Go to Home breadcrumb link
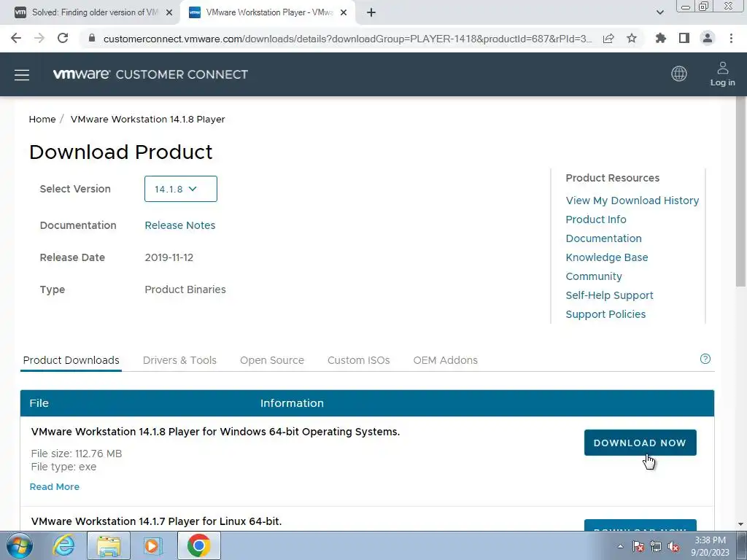 [42, 119]
